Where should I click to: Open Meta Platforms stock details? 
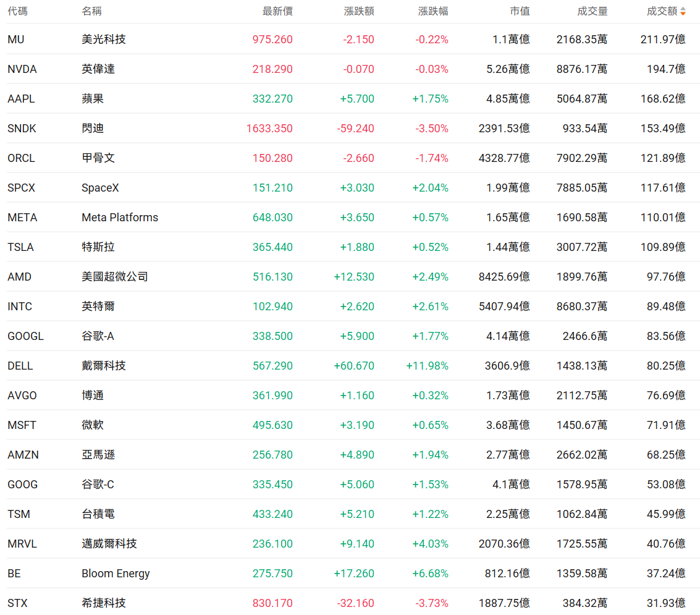(120, 217)
